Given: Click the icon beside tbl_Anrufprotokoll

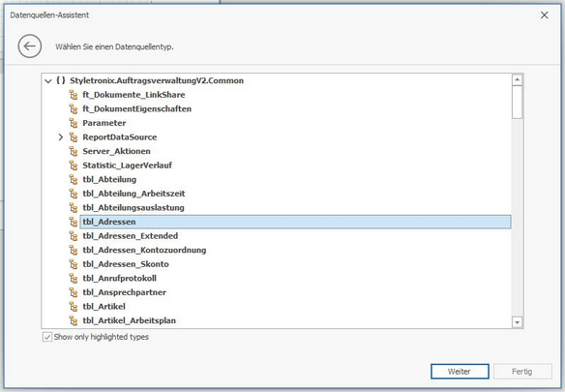Looking at the screenshot, I should (74, 278).
